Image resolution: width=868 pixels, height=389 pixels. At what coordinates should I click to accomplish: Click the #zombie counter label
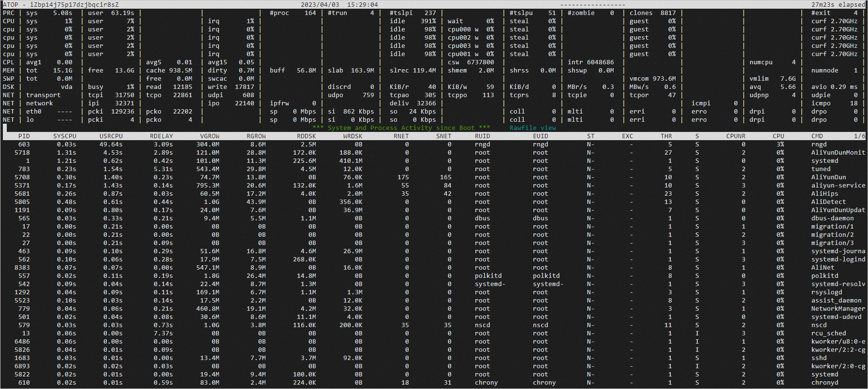(581, 13)
